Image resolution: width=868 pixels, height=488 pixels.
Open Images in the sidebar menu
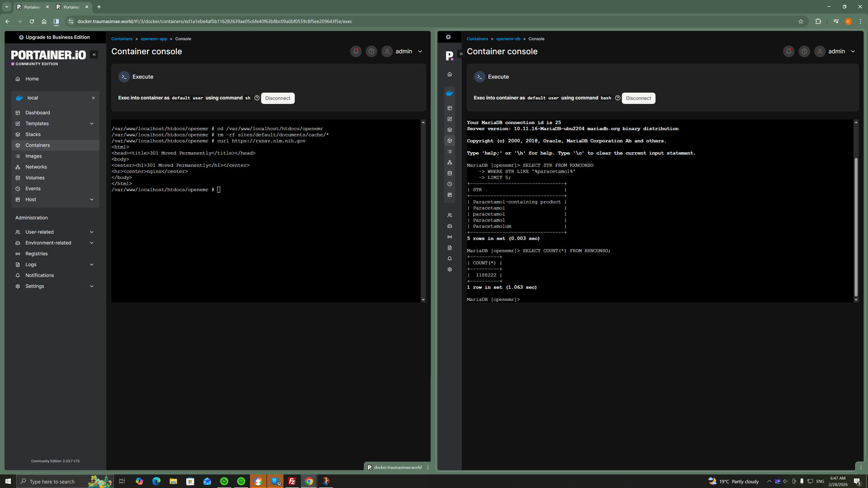(x=33, y=156)
